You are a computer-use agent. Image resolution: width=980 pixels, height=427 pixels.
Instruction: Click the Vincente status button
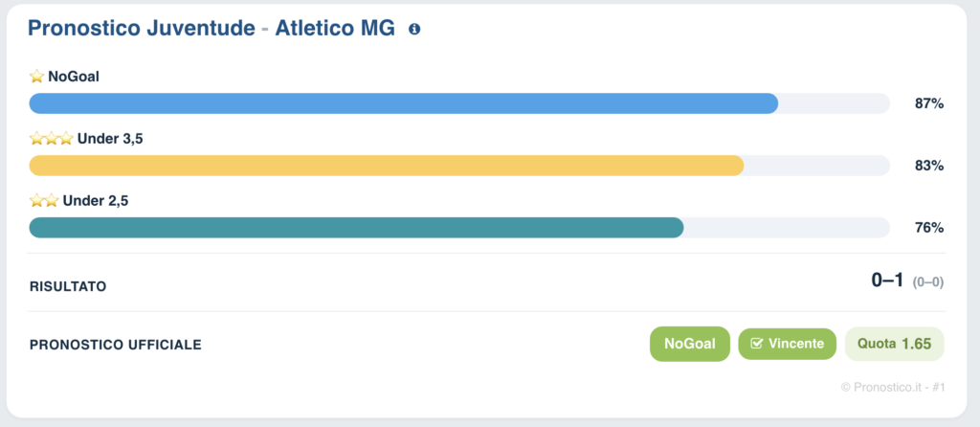788,344
